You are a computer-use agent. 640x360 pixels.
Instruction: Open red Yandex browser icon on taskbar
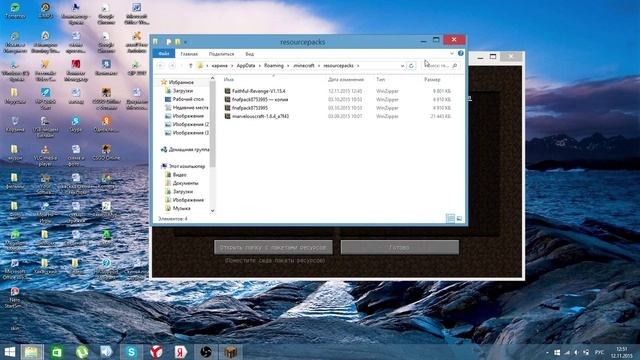[x=156, y=352]
